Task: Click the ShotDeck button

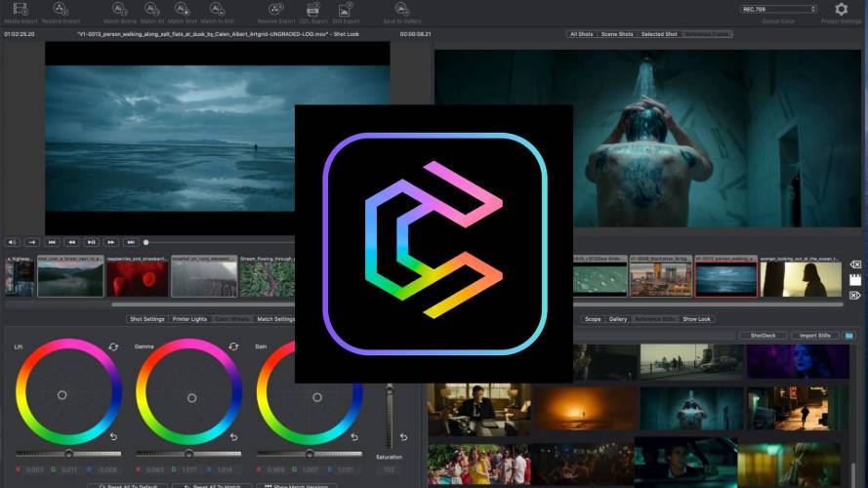Action: coord(763,336)
